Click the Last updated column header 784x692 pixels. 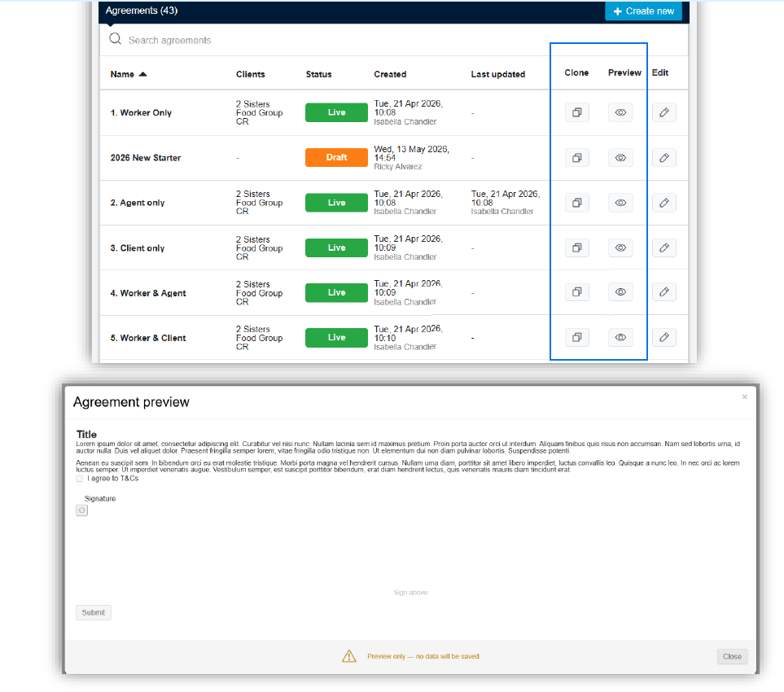[x=498, y=74]
